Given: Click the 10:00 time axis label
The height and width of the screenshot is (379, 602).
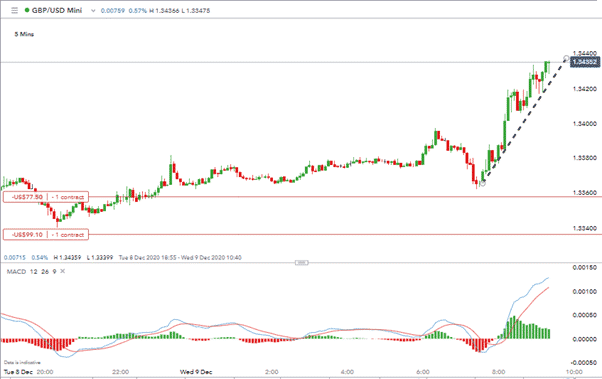Looking at the screenshot, I should [x=574, y=372].
